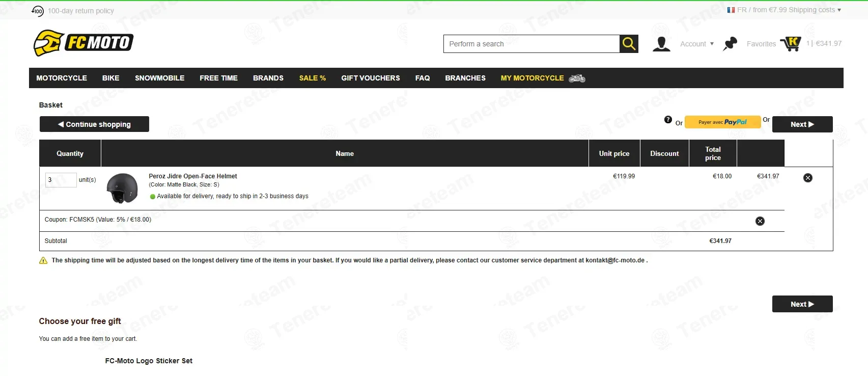Screen dimensions: 868x376
Task: Click the PayPal help question mark icon
Action: (x=668, y=120)
